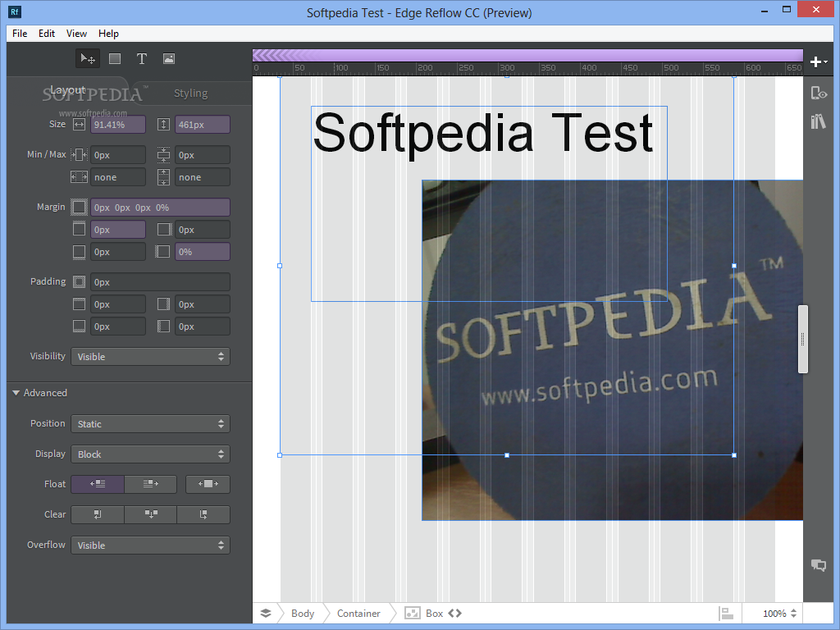Open the add breakpoint plus dropdown
The width and height of the screenshot is (840, 630).
click(819, 62)
